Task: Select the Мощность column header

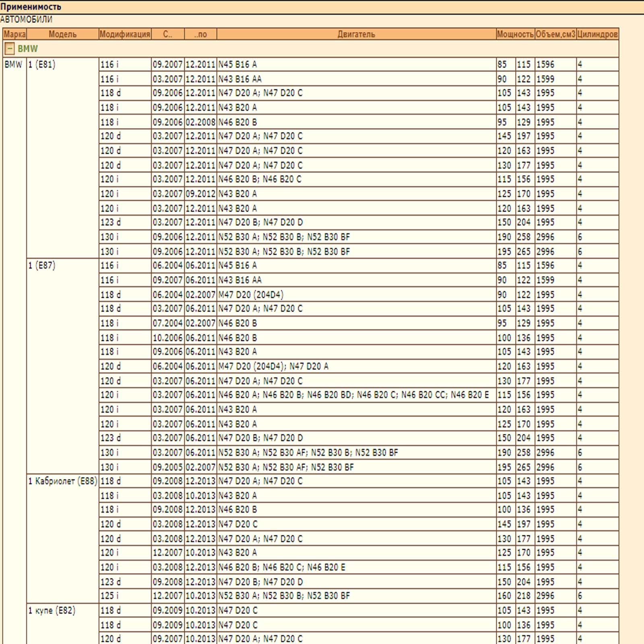Action: click(x=515, y=34)
